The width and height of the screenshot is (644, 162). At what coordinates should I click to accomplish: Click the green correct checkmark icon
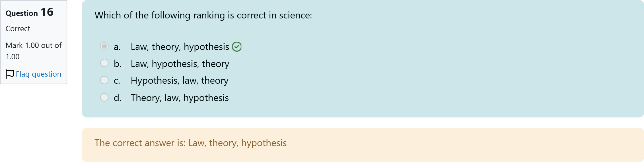(x=236, y=47)
